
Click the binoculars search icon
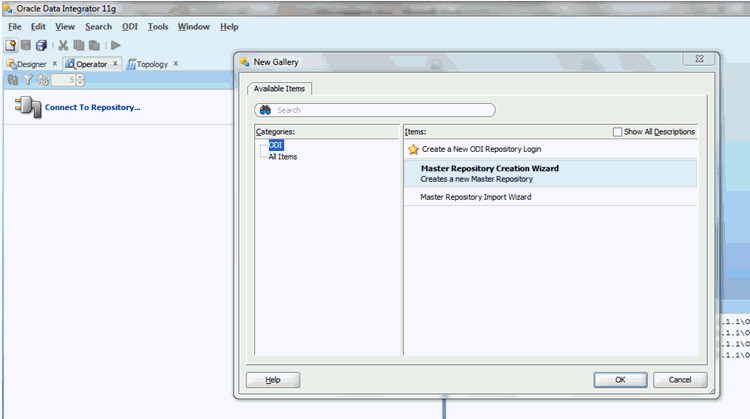tap(265, 110)
